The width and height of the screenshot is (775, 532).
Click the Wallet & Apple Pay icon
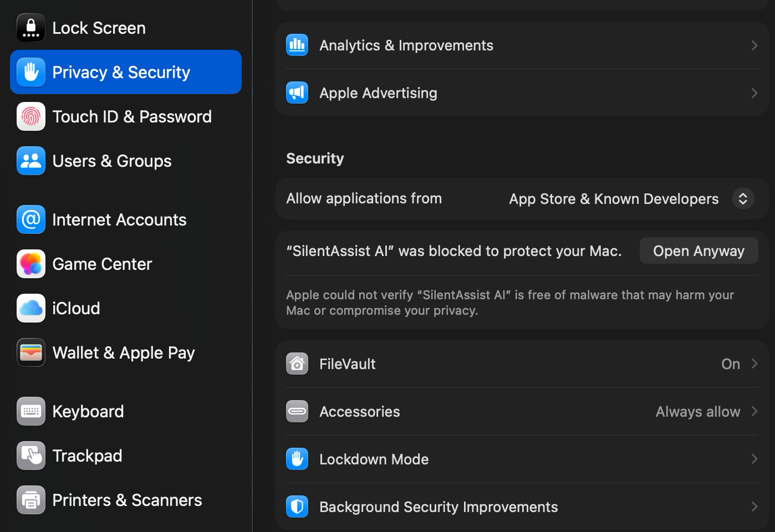click(x=31, y=352)
